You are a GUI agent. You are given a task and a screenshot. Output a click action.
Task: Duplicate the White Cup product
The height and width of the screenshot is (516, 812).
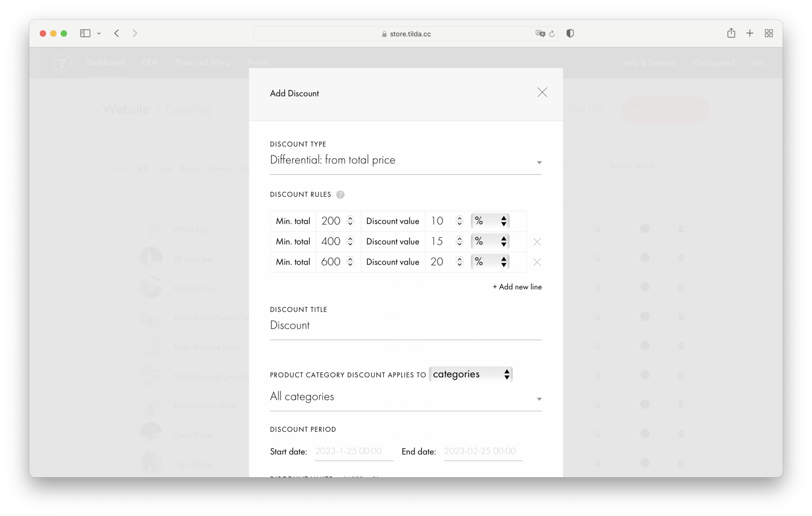point(597,229)
